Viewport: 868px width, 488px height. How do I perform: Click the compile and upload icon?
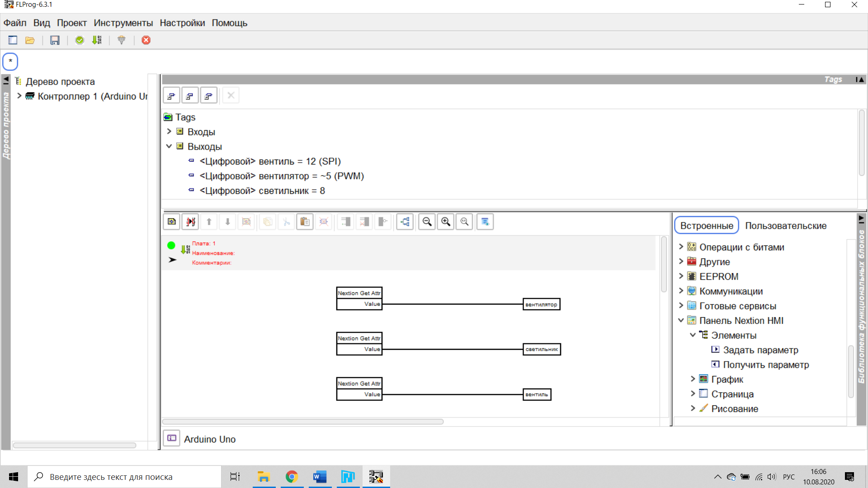tap(97, 40)
